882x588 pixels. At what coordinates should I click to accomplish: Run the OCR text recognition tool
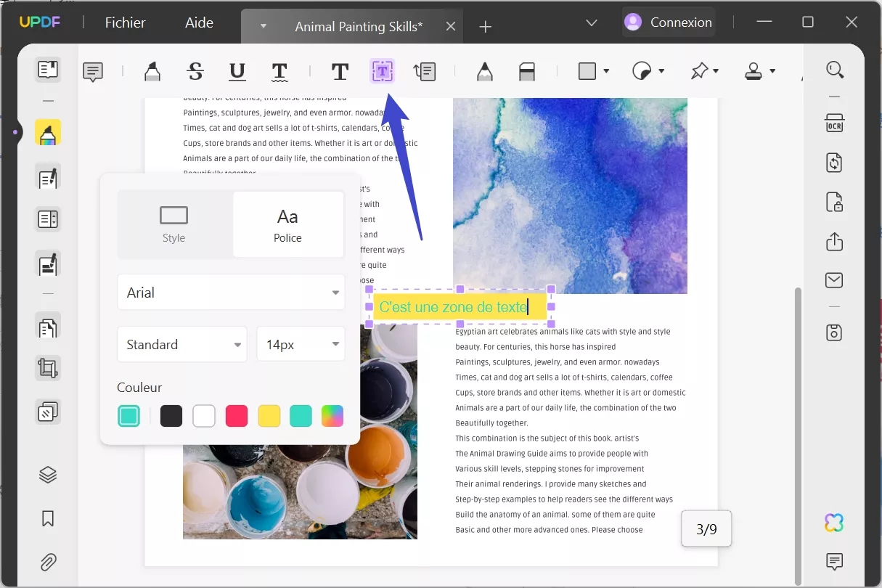[835, 123]
